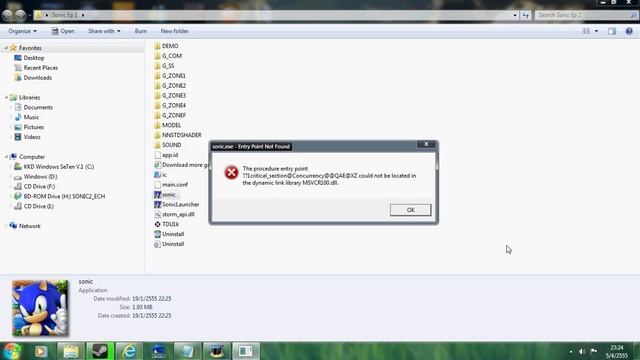Select the SOUND folder

[171, 145]
